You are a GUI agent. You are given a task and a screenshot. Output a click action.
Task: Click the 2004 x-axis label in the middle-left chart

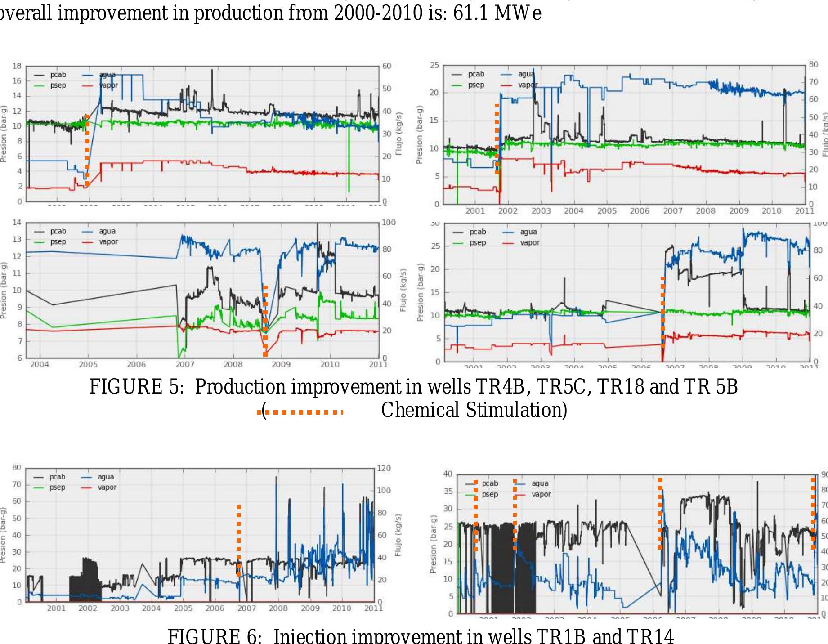[40, 364]
